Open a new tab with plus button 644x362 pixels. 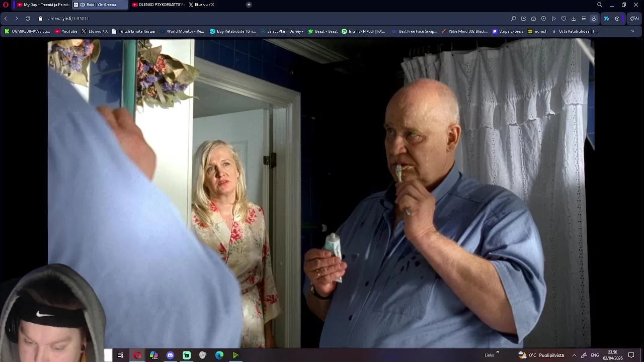pyautogui.click(x=249, y=5)
